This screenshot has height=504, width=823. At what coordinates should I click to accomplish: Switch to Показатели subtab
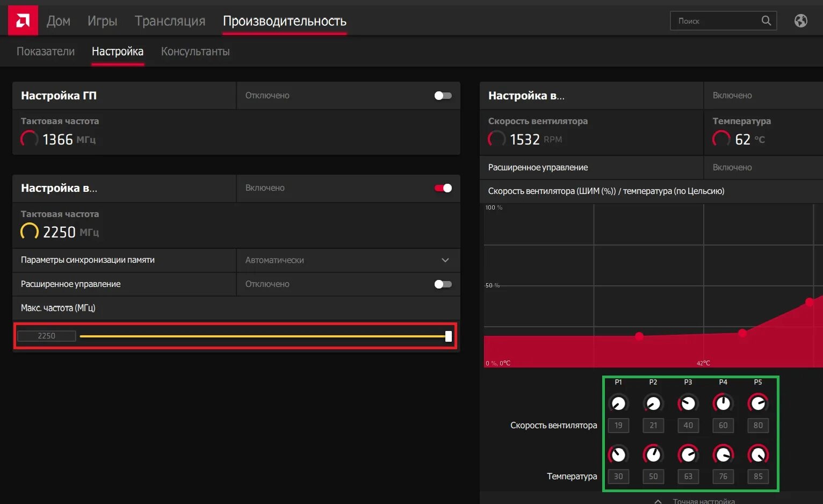pyautogui.click(x=46, y=52)
